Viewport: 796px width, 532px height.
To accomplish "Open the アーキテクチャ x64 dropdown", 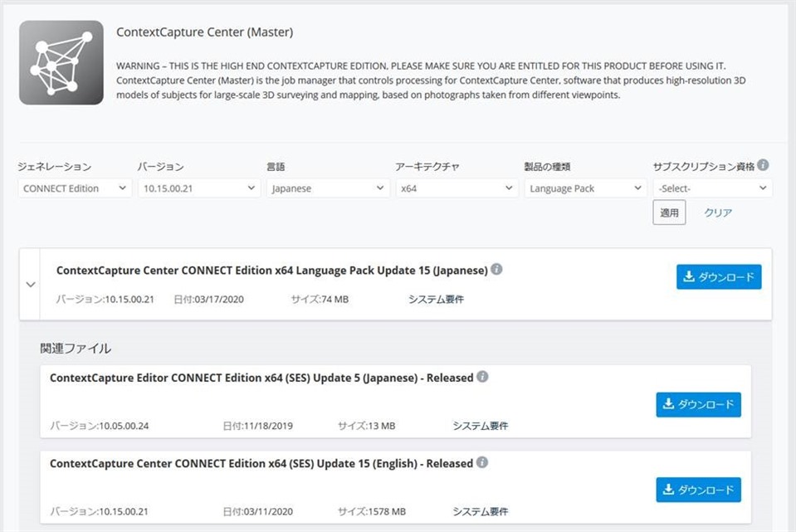I will [457, 188].
